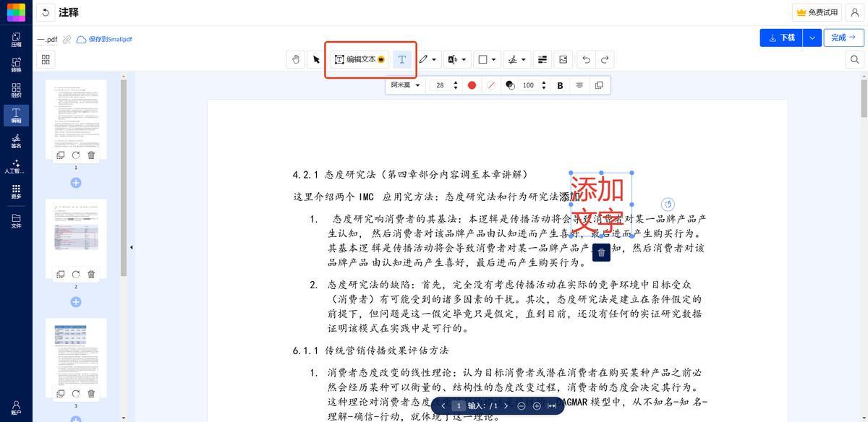Toggle the page thumbnail grid view
This screenshot has width=868, height=422.
tap(46, 59)
